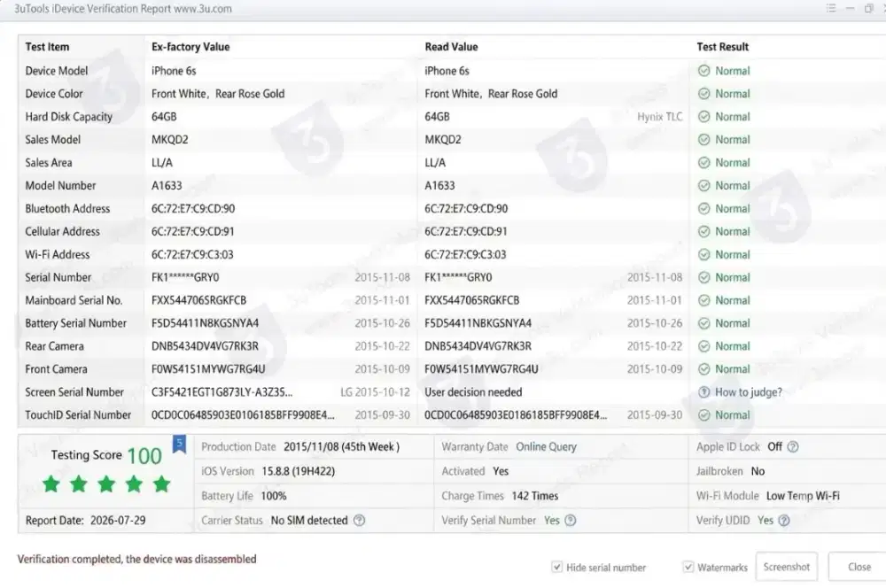
Task: Click the Charge Times 142 Times value
Action: (534, 496)
